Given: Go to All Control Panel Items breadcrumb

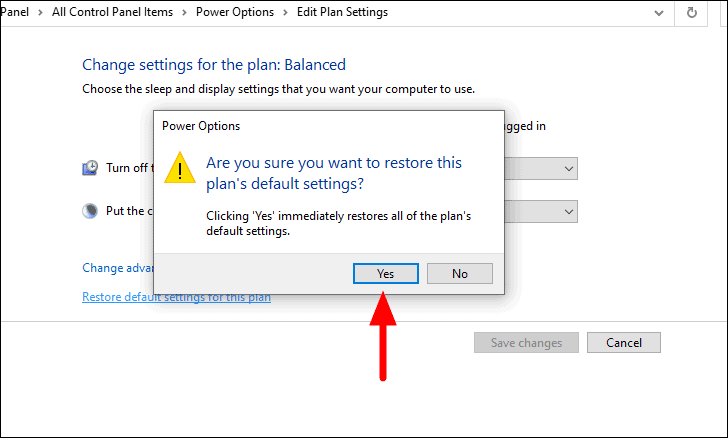Looking at the screenshot, I should [112, 12].
